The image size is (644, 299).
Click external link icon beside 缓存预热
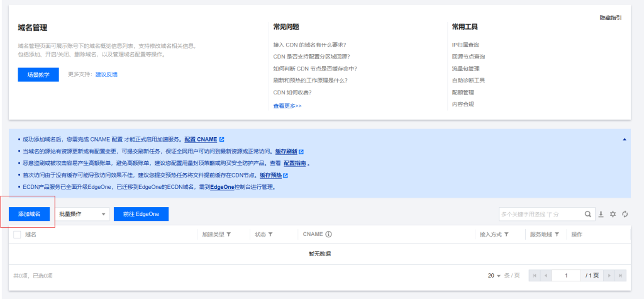(286, 175)
